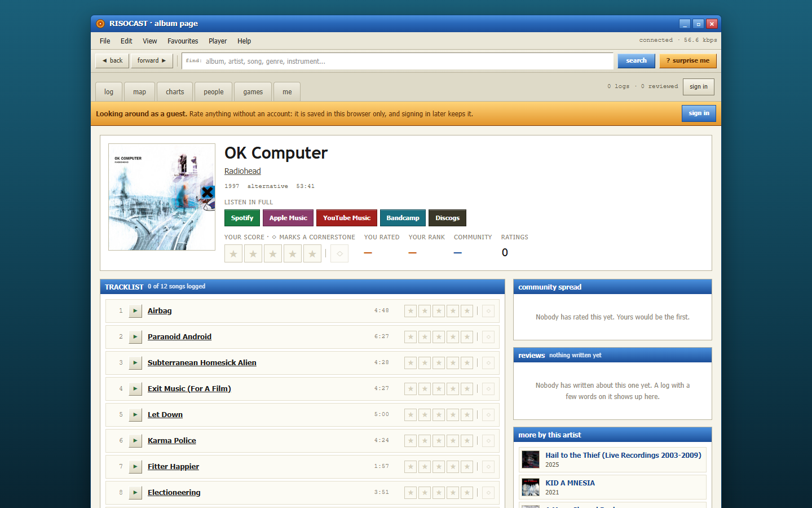Viewport: 812px width, 508px height.
Task: Rate Subterranean Homesick Alien three stars
Action: coord(439,363)
